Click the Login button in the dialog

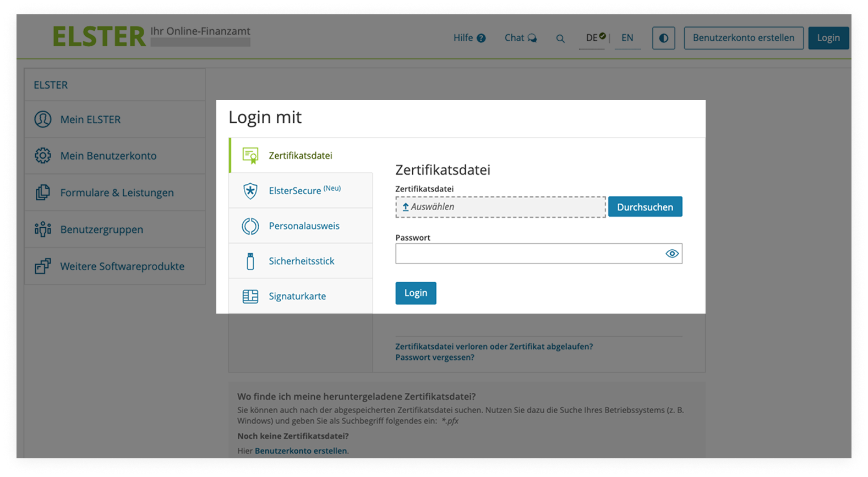[x=416, y=293]
